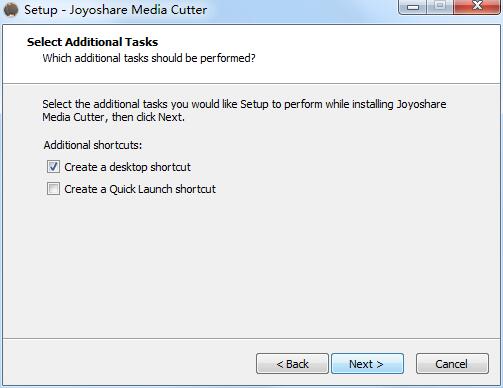Image resolution: width=503 pixels, height=388 pixels.
Task: Click the "Which additional tasks should be performed?" subtitle
Action: tap(149, 58)
